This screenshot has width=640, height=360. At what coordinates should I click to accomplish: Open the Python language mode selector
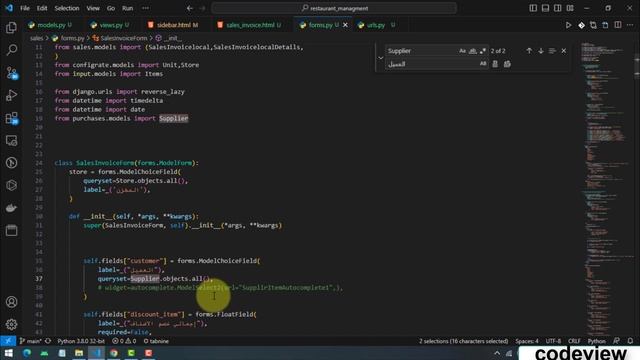[x=596, y=341]
